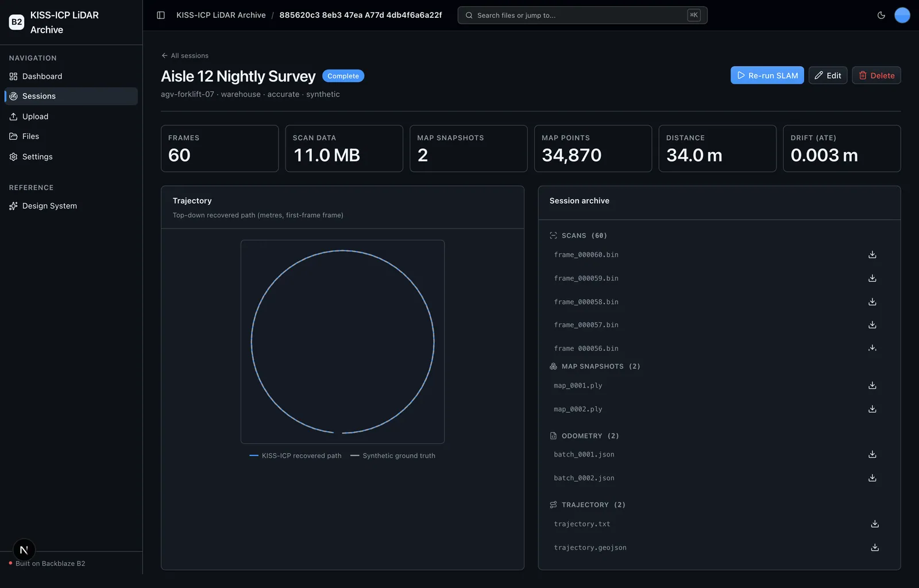
Task: Download trajectory.txt
Action: tap(875, 524)
